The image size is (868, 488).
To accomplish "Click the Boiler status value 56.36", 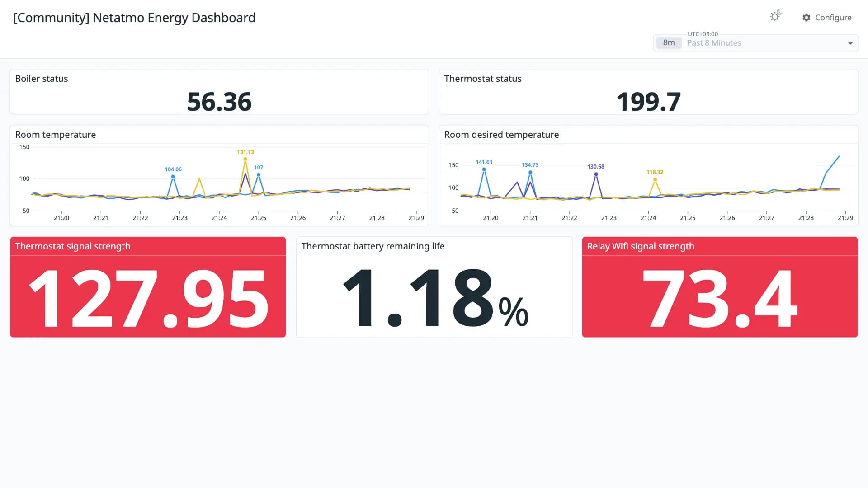I will (219, 102).
